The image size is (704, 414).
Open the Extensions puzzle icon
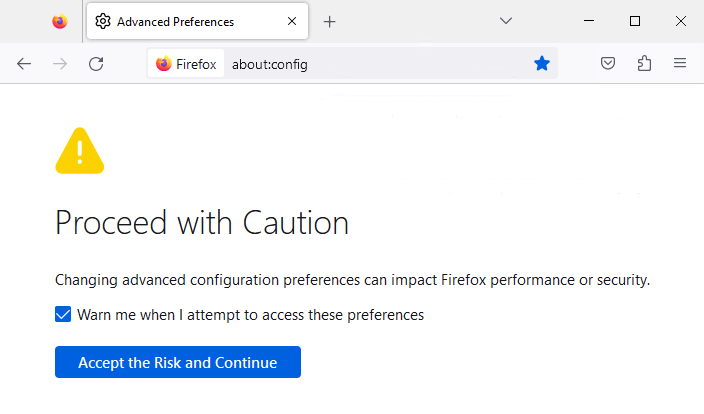(x=644, y=64)
